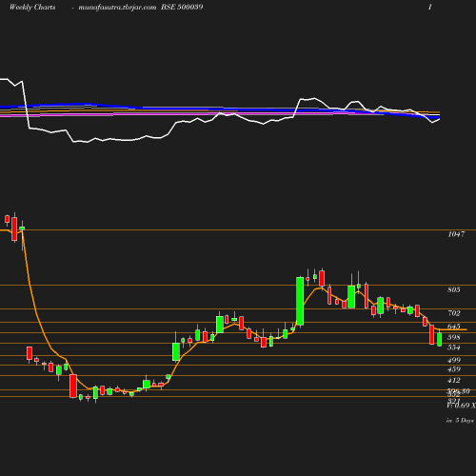Click the 'BSE 509039' symbol label

(182, 7)
